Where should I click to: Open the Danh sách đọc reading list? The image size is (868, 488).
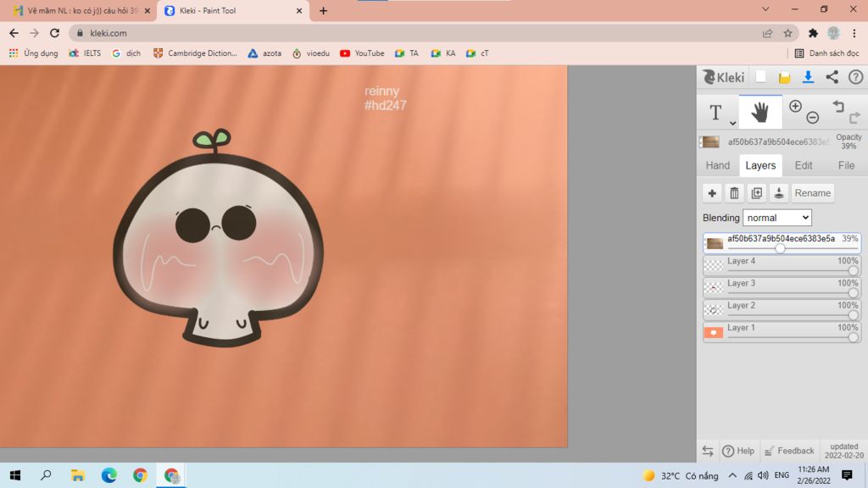826,53
